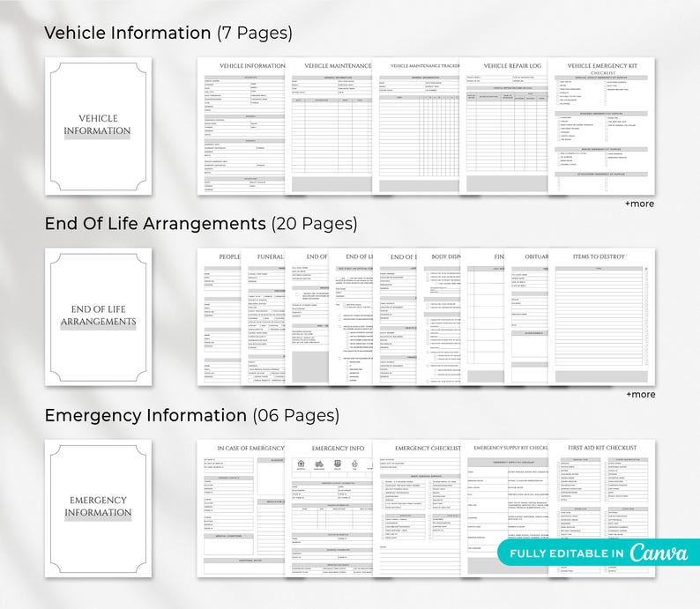Click the +more label under Vehicle Information pages

(x=639, y=204)
